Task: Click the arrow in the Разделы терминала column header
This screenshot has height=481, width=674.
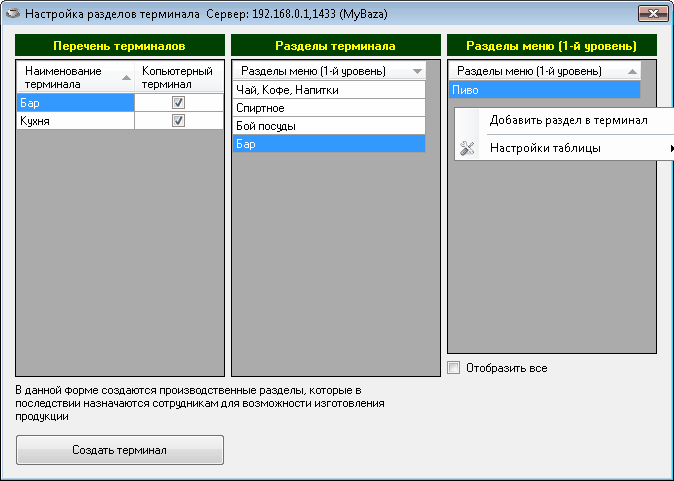Action: [417, 72]
